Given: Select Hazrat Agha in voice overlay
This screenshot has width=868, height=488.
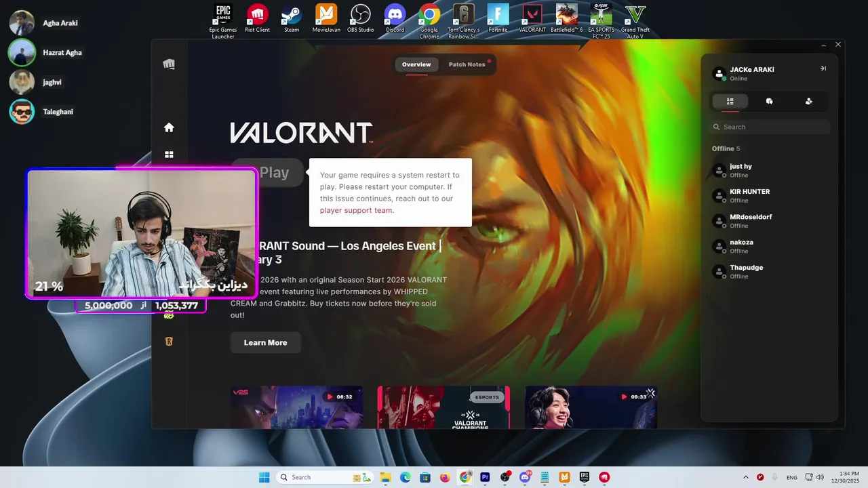Looking at the screenshot, I should [x=45, y=52].
